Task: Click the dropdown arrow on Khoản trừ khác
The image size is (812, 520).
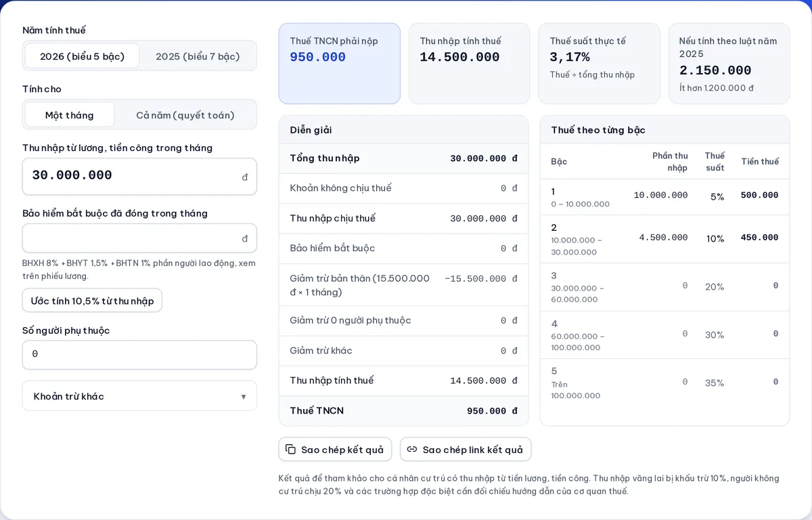Action: (x=244, y=397)
